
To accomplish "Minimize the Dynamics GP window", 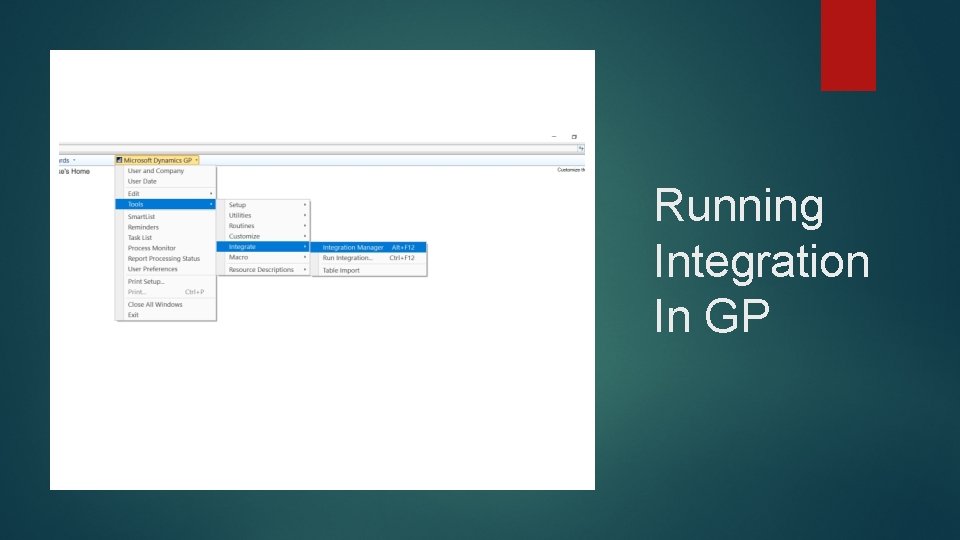I will coord(554,137).
